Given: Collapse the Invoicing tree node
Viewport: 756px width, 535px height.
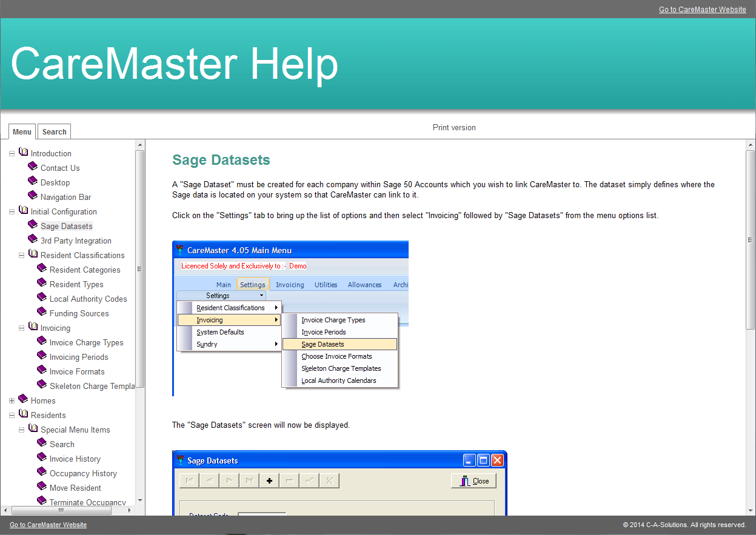Looking at the screenshot, I should click(21, 328).
